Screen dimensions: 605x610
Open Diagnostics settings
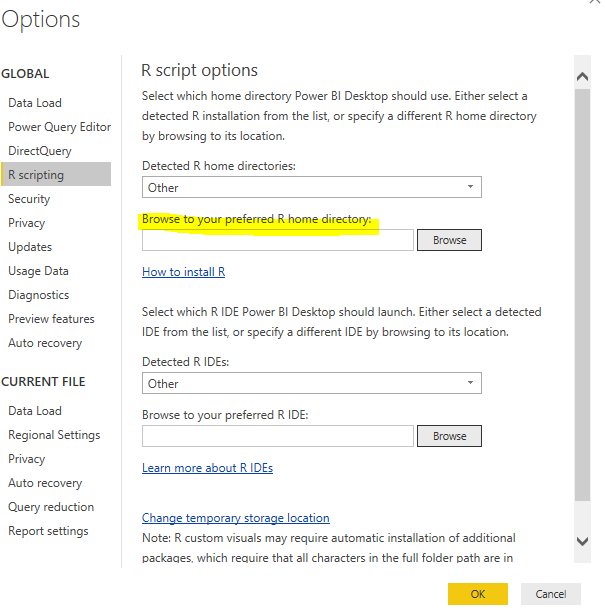39,295
